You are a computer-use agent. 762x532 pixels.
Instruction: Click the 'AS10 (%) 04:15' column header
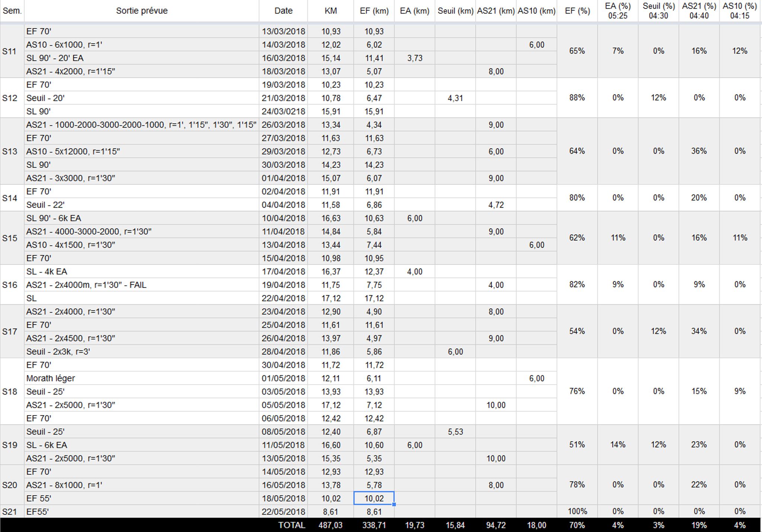click(x=740, y=11)
